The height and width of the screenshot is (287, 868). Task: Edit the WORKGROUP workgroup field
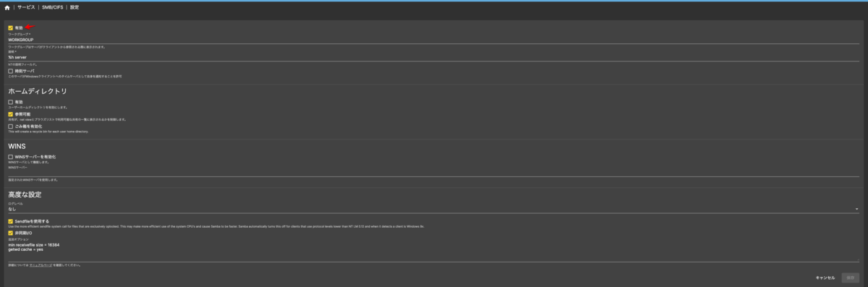(434, 40)
